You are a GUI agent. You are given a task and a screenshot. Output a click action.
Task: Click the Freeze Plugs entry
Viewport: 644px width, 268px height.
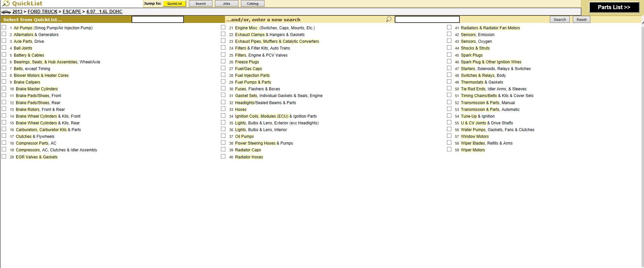(x=247, y=62)
